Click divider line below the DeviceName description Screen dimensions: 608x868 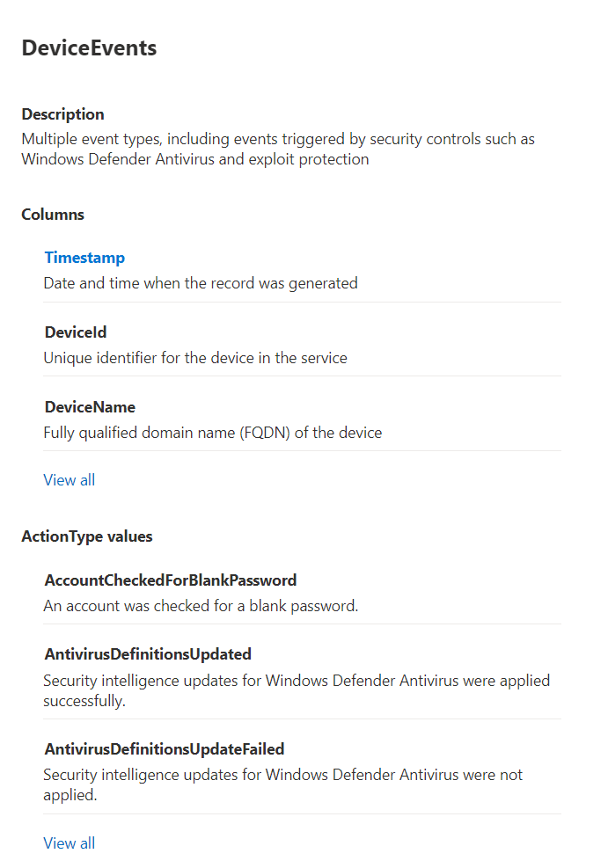302,451
